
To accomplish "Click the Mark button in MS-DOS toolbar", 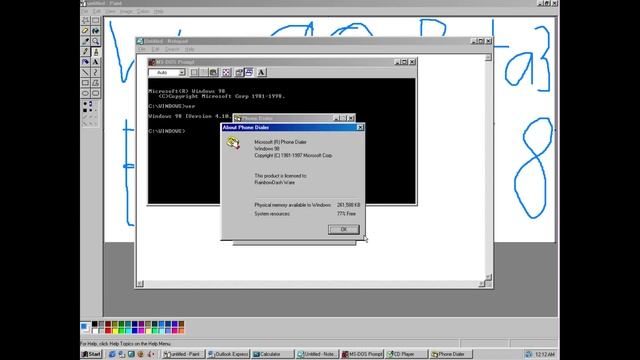I will click(194, 72).
